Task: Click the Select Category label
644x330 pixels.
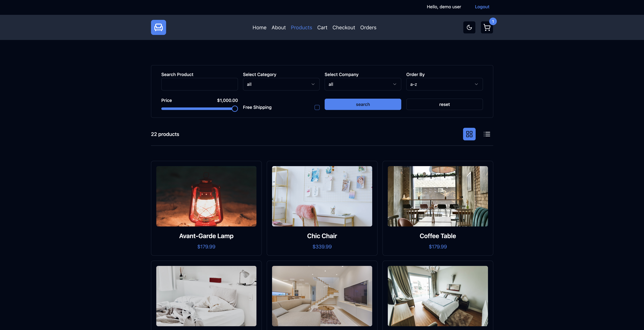Action: coord(259,74)
